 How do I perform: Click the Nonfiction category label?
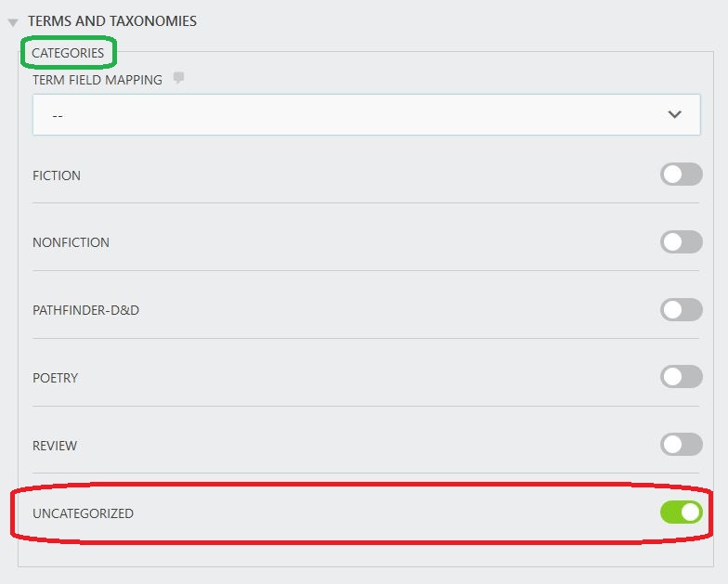[x=71, y=242]
